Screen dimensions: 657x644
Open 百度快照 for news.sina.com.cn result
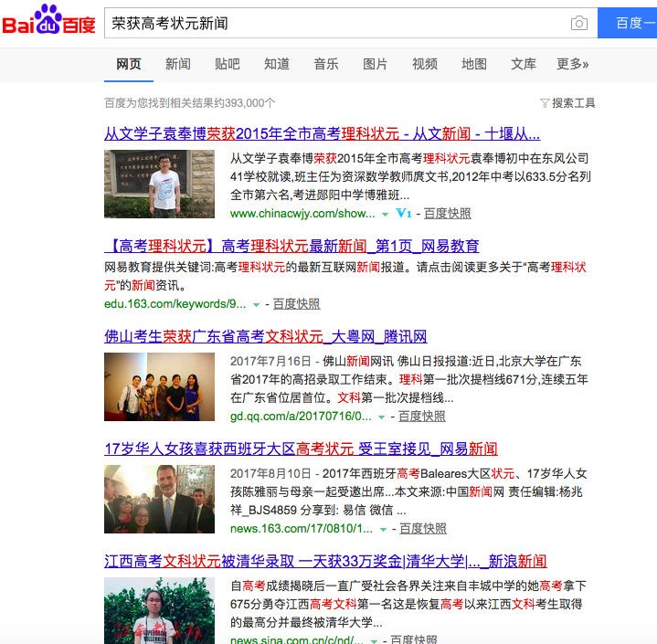click(x=414, y=639)
